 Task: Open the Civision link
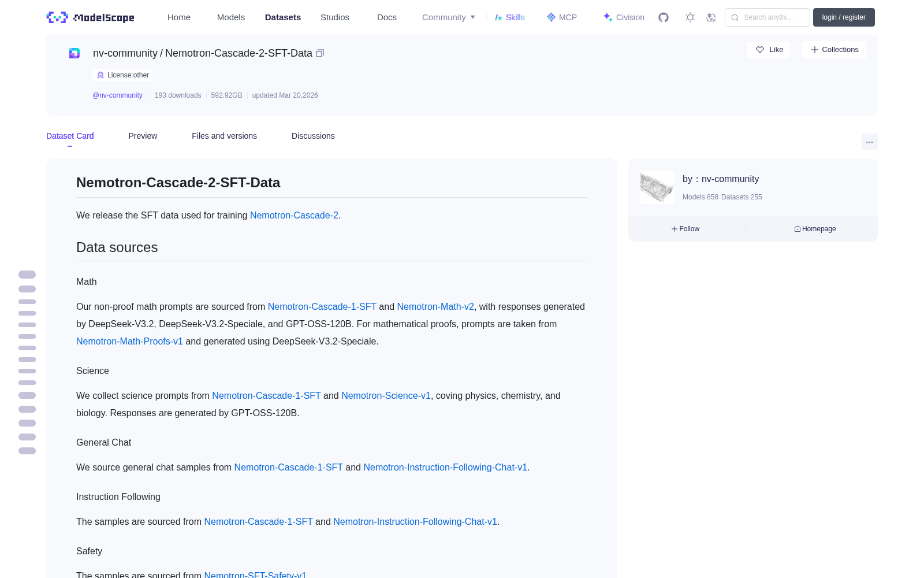coord(623,17)
